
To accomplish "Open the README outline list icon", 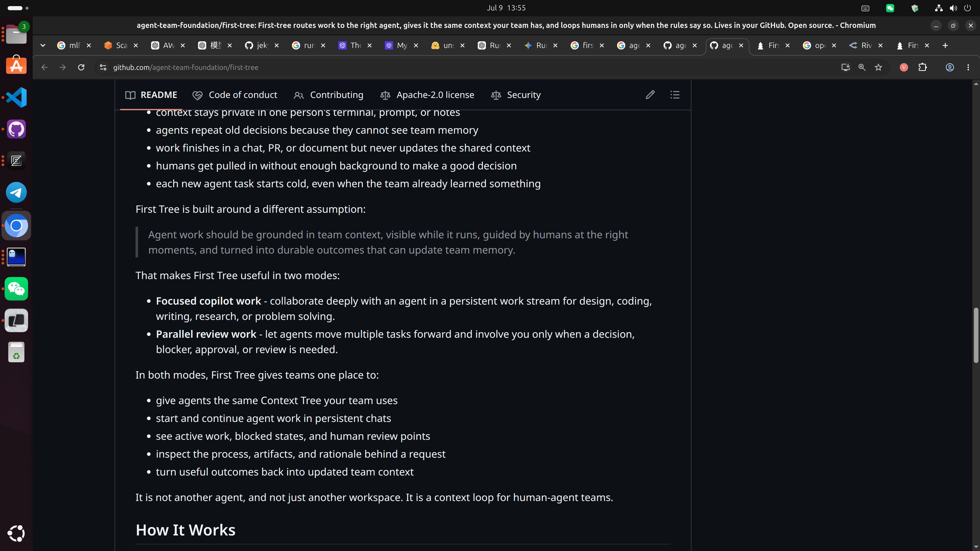I will pos(675,95).
